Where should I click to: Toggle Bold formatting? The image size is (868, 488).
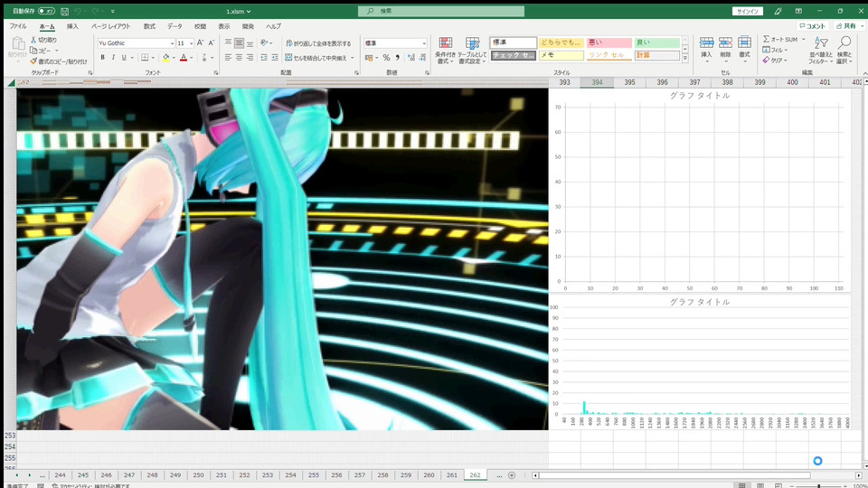102,58
